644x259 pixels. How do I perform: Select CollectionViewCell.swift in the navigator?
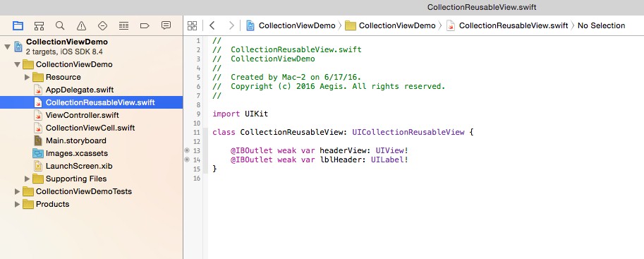tap(91, 128)
